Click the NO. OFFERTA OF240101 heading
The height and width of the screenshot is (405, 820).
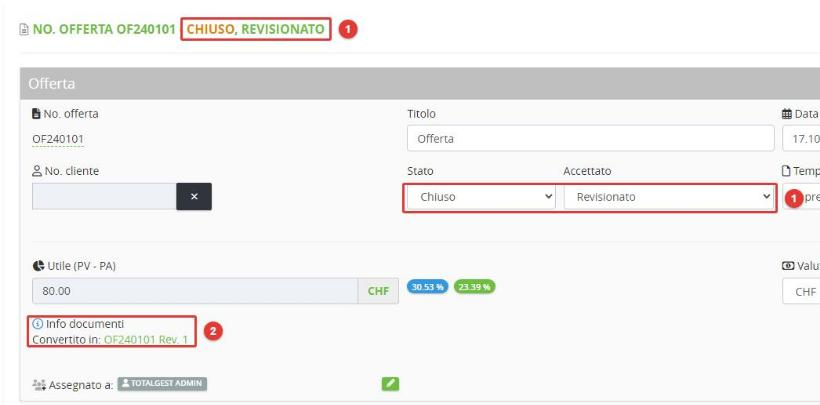(x=104, y=29)
